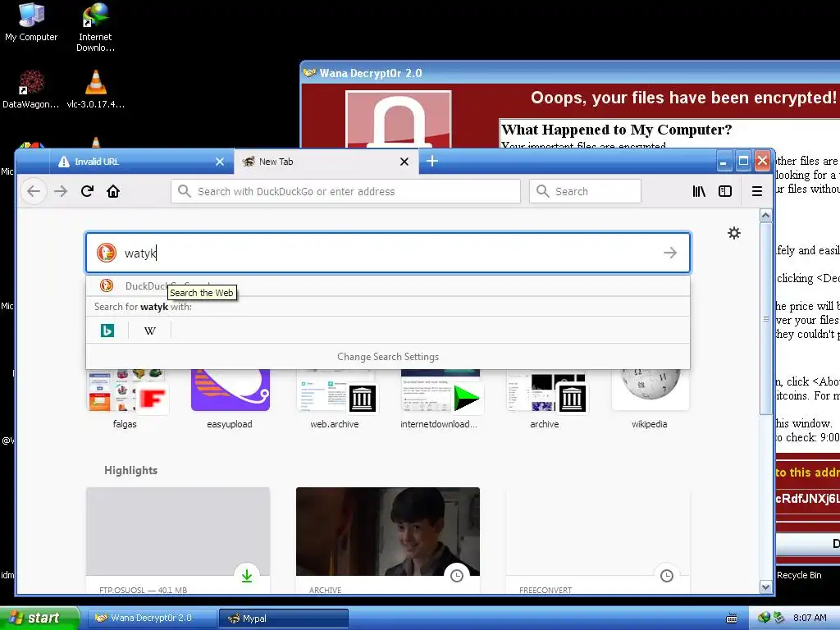Click the browser scrollbar down arrow
This screenshot has height=630, width=840.
(765, 587)
